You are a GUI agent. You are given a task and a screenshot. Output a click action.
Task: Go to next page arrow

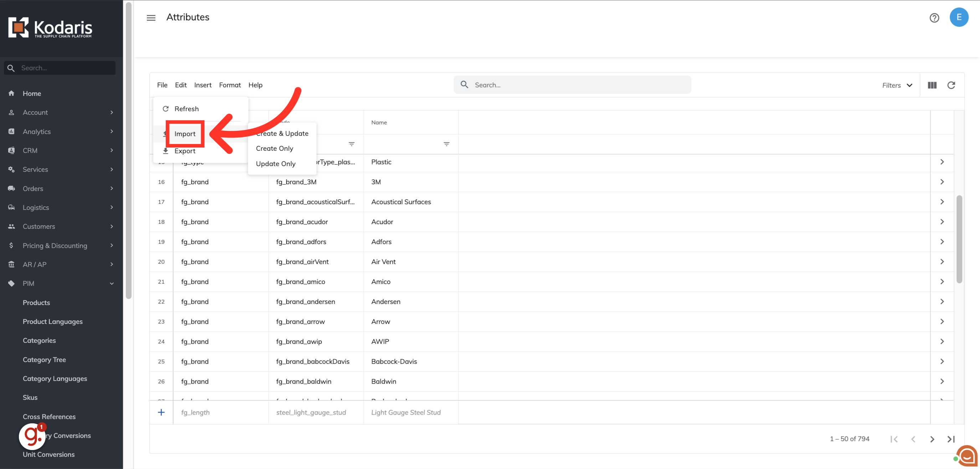932,439
